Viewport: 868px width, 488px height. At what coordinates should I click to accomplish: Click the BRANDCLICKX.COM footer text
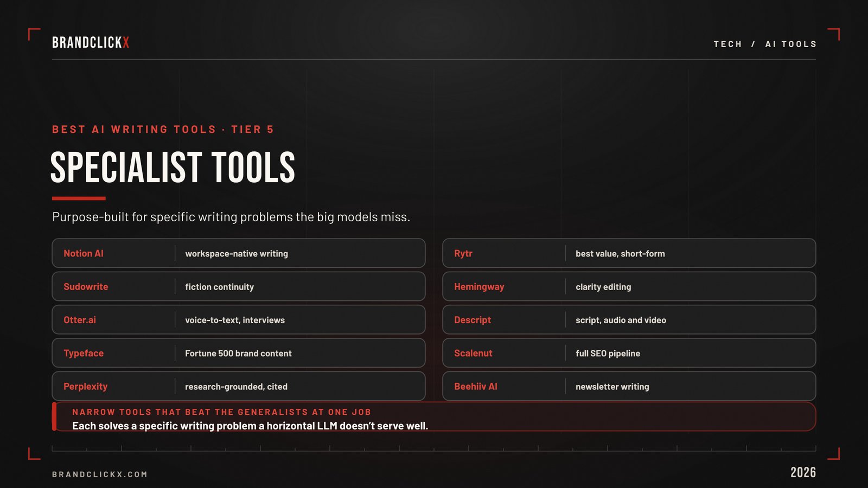(100, 474)
